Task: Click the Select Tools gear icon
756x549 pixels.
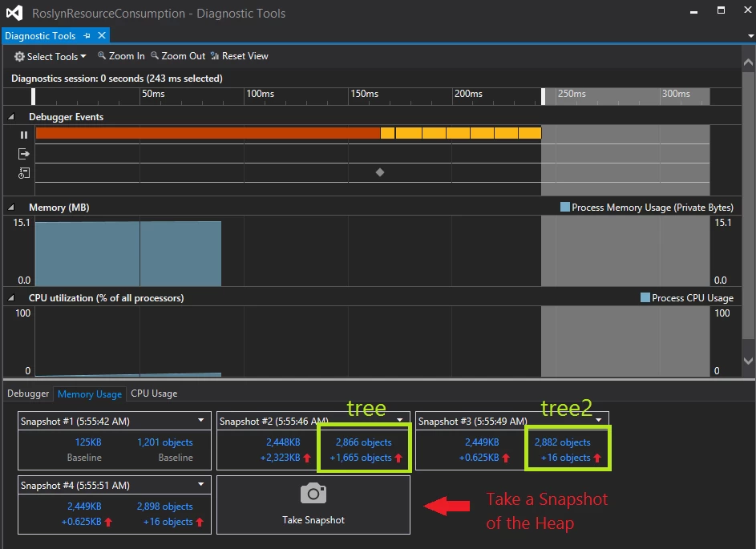Action: pyautogui.click(x=19, y=56)
